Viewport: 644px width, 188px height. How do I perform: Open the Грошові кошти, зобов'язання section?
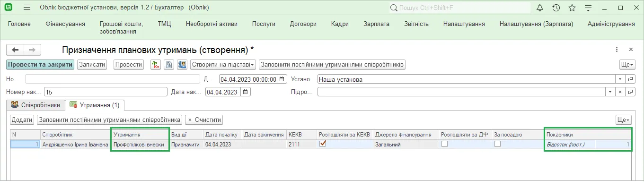(x=122, y=28)
